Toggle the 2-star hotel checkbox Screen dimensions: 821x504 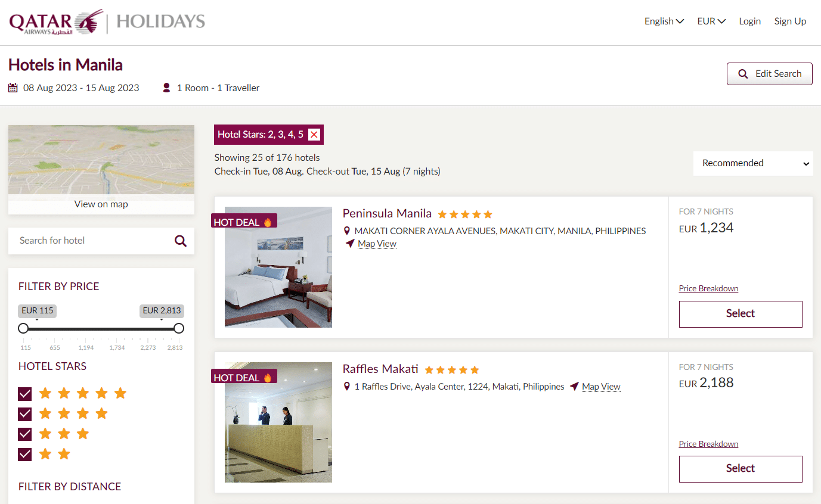pyautogui.click(x=25, y=455)
